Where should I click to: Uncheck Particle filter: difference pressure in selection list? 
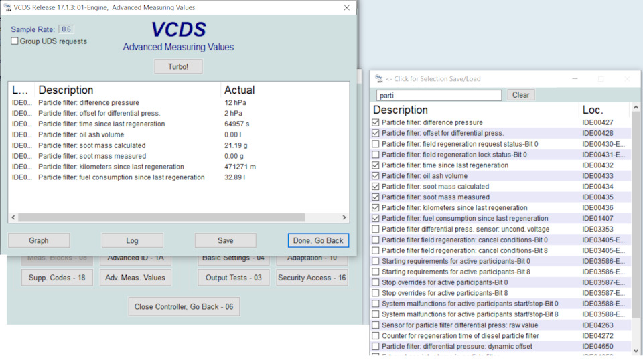point(376,122)
